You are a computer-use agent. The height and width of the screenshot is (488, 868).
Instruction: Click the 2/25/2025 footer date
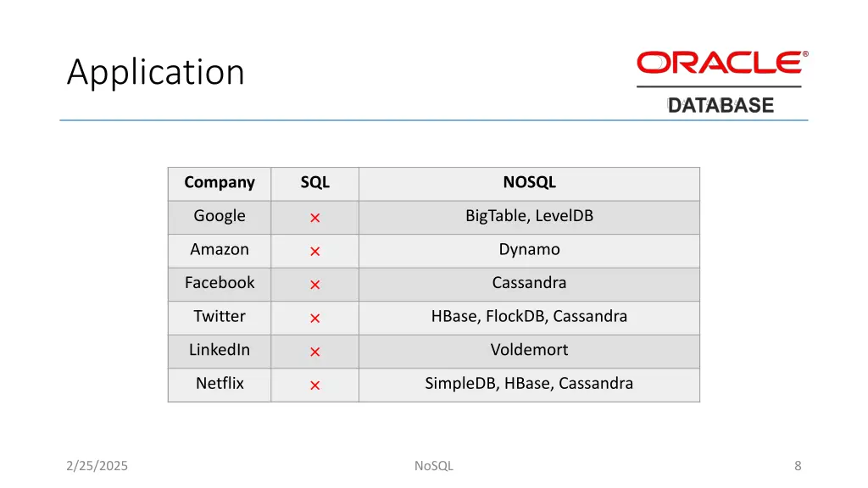(x=97, y=466)
